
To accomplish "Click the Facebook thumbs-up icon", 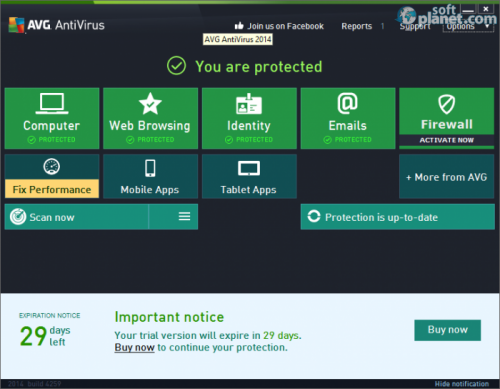I will tap(239, 26).
